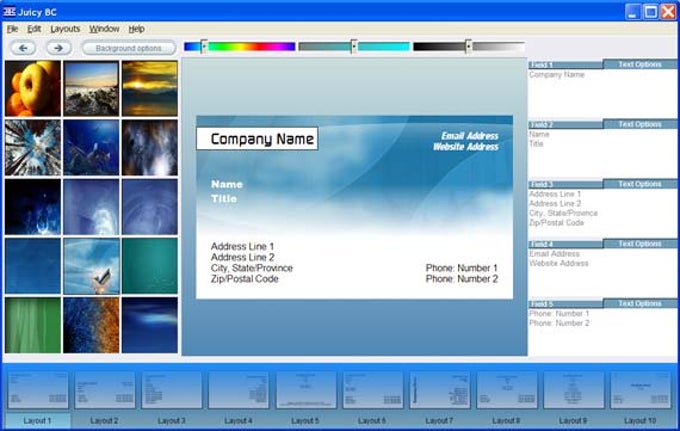This screenshot has width=680, height=431.
Task: Click the forward arrow button
Action: [x=59, y=48]
